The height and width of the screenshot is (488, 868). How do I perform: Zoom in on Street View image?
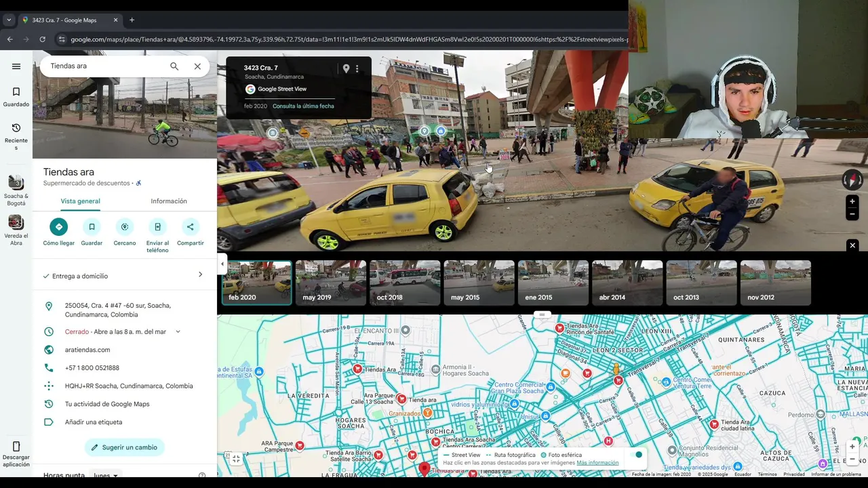(x=852, y=201)
